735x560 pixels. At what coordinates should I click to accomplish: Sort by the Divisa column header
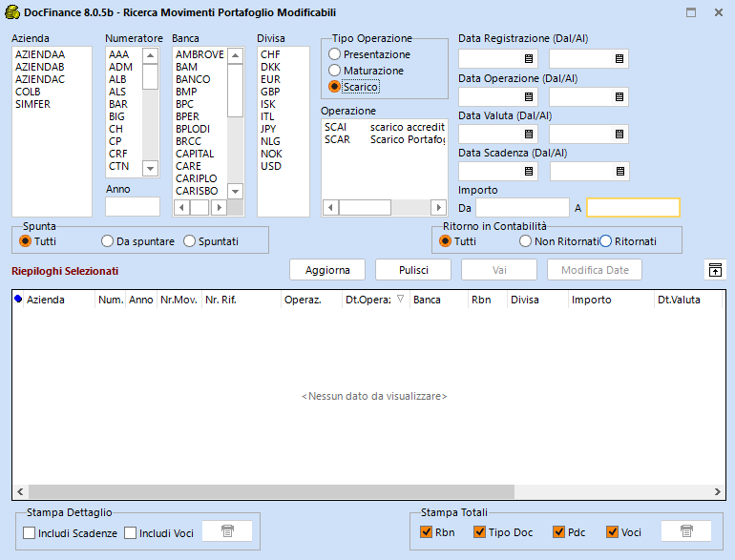tap(537, 300)
